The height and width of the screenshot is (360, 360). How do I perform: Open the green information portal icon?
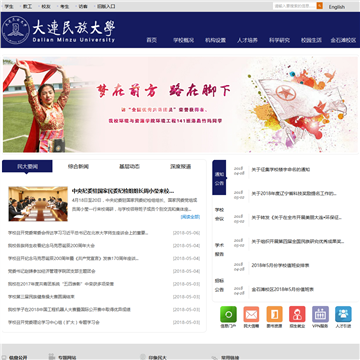[x=228, y=314]
